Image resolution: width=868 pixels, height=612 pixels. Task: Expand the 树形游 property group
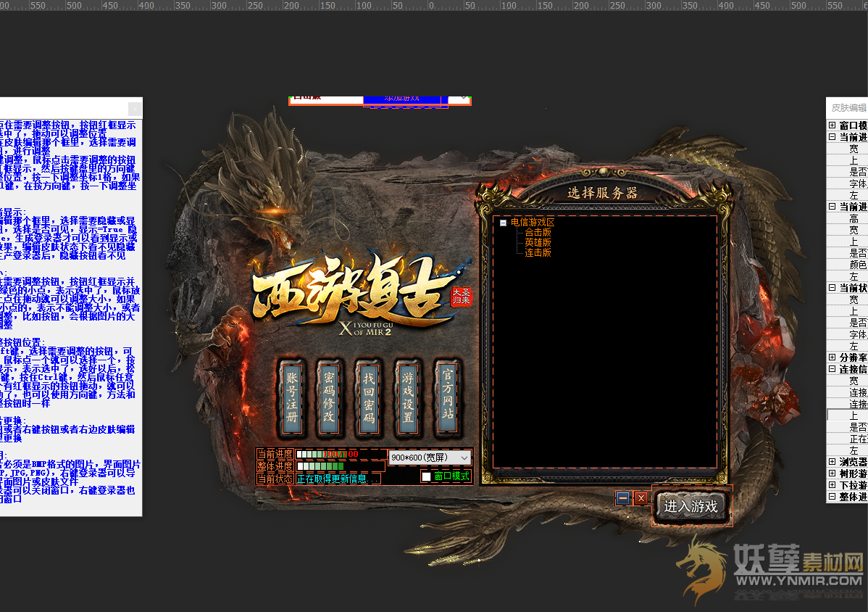[x=832, y=473]
